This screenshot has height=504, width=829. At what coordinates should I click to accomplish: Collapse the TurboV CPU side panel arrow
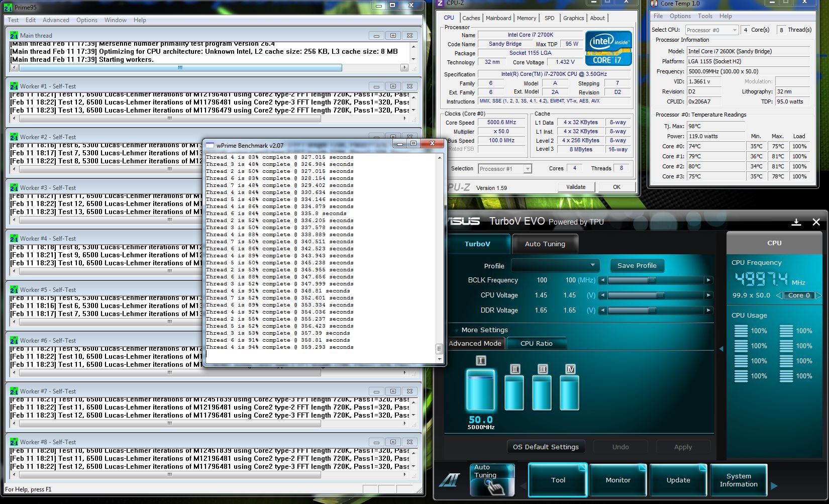coord(721,349)
